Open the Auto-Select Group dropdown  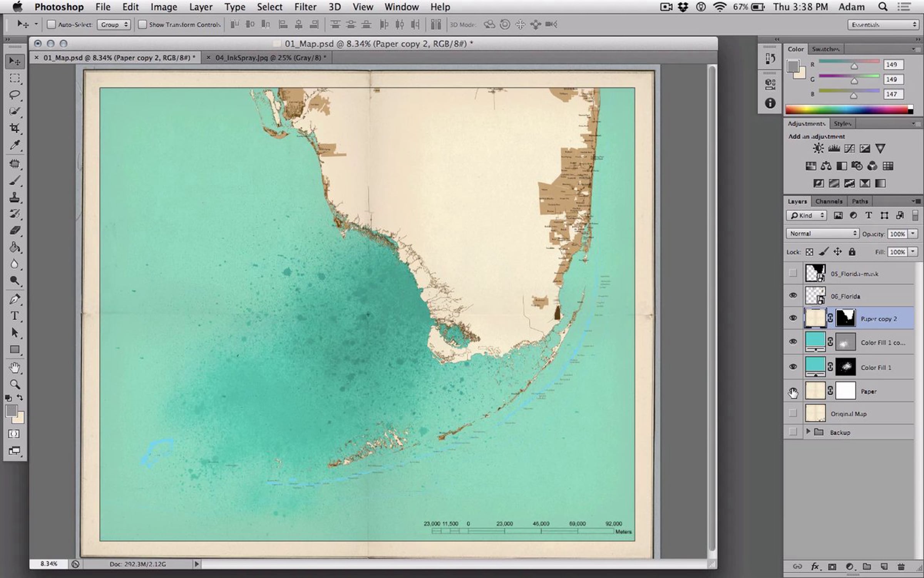(x=114, y=25)
